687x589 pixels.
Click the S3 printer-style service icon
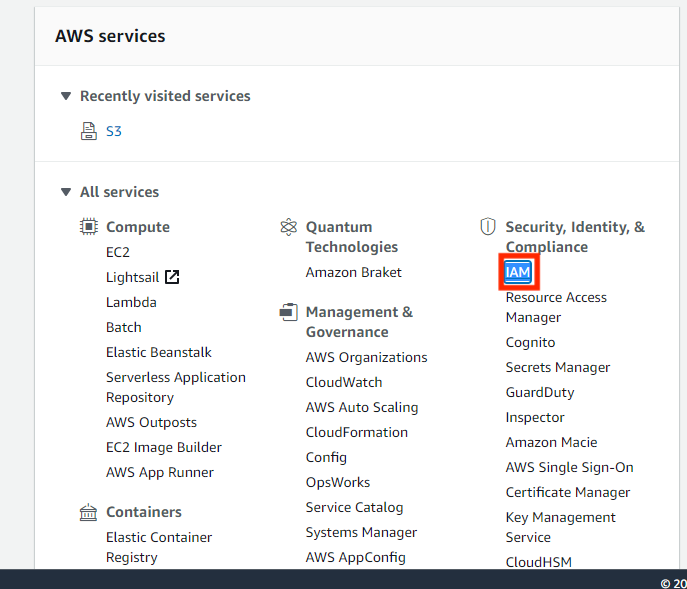tap(89, 131)
